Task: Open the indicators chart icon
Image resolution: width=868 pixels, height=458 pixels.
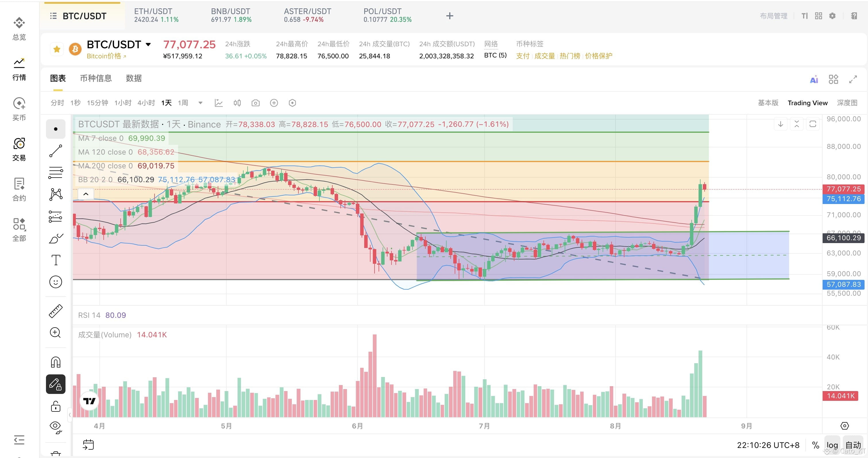Action: point(219,103)
